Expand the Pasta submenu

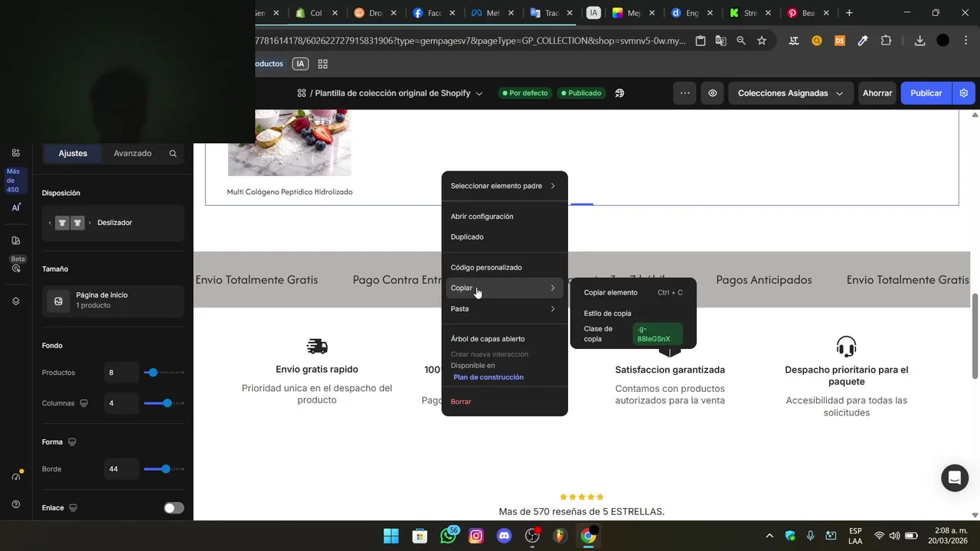click(505, 309)
